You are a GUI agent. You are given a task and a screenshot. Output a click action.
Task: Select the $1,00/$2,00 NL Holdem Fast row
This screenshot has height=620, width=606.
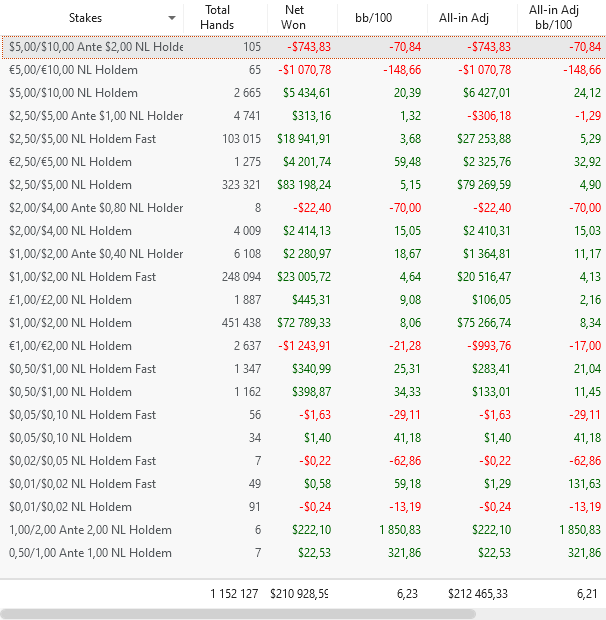[83, 277]
